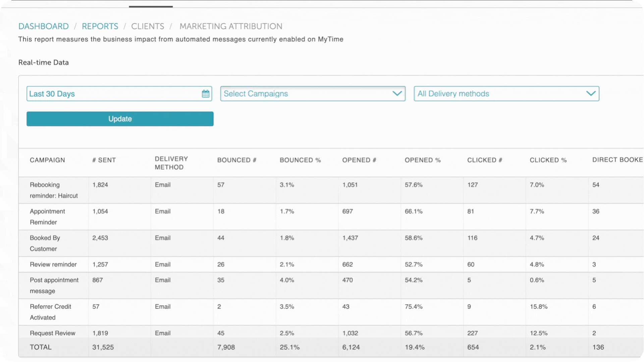
Task: Click the 12.5% clicked percent cell
Action: pyautogui.click(x=539, y=333)
